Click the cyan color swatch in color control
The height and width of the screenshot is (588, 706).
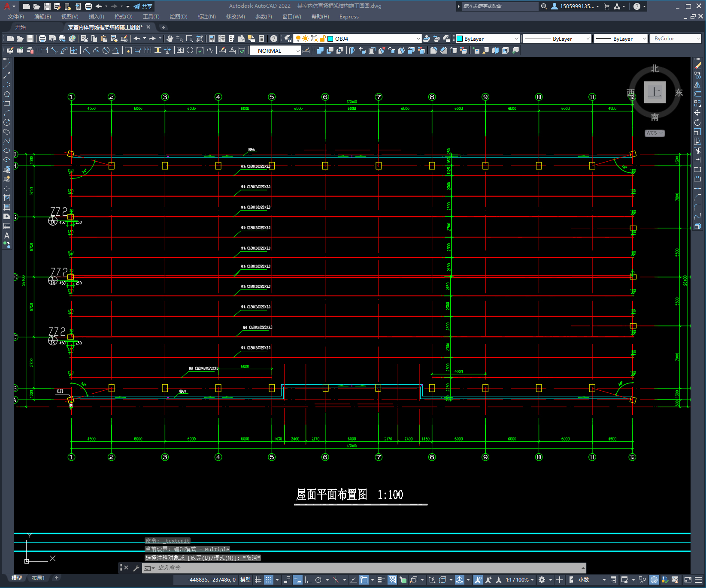pos(460,39)
